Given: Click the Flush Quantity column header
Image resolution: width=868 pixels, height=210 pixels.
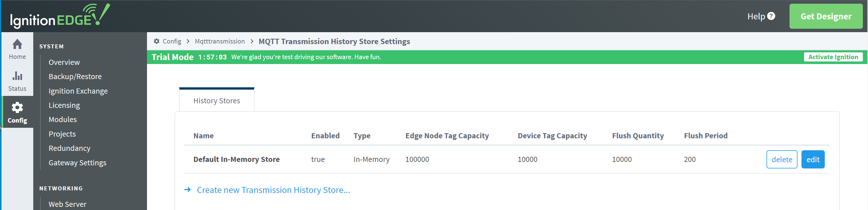Looking at the screenshot, I should pos(638,136).
